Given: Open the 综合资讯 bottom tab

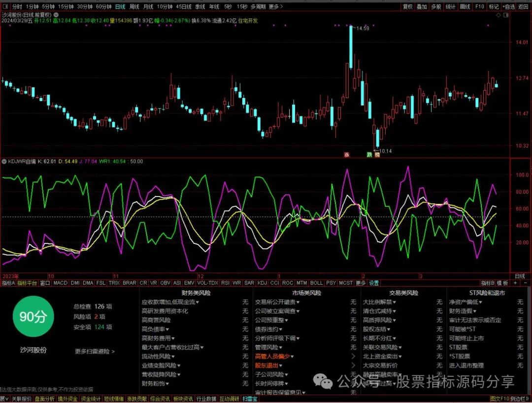Looking at the screenshot, I should (x=160, y=399).
